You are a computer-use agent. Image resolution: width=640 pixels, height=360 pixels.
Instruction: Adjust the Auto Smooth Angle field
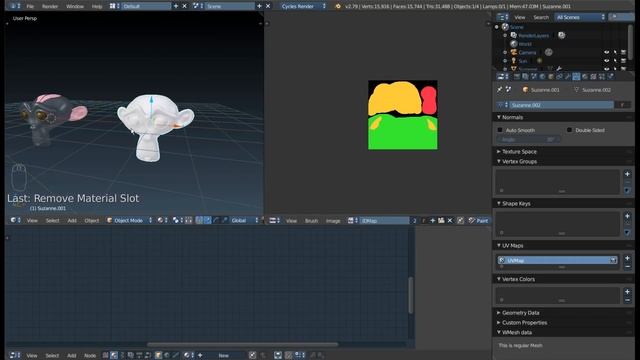pos(528,140)
